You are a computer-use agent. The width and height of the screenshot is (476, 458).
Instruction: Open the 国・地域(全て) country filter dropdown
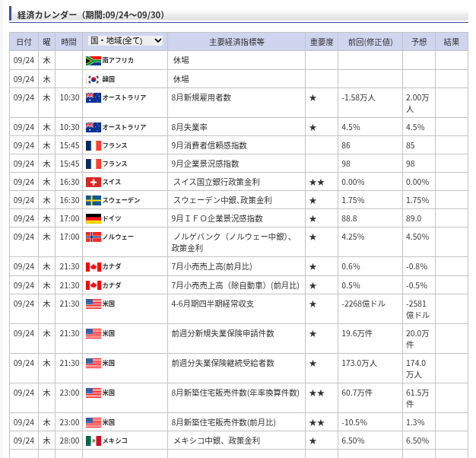tap(125, 40)
